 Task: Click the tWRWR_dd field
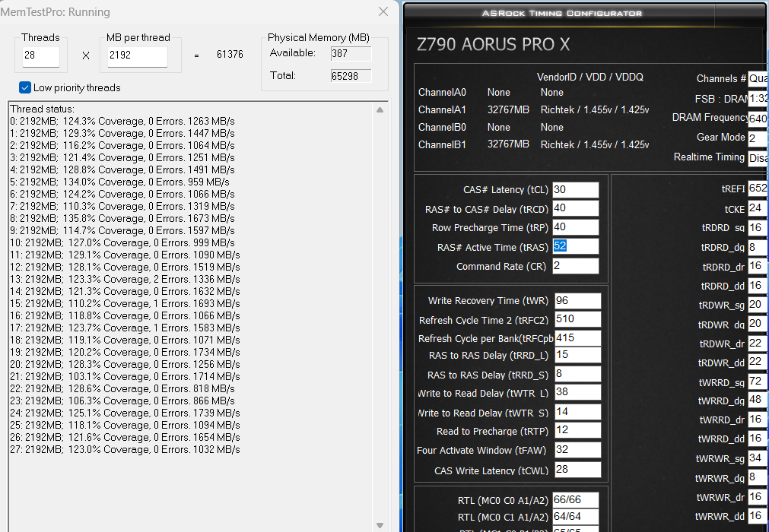(x=758, y=516)
